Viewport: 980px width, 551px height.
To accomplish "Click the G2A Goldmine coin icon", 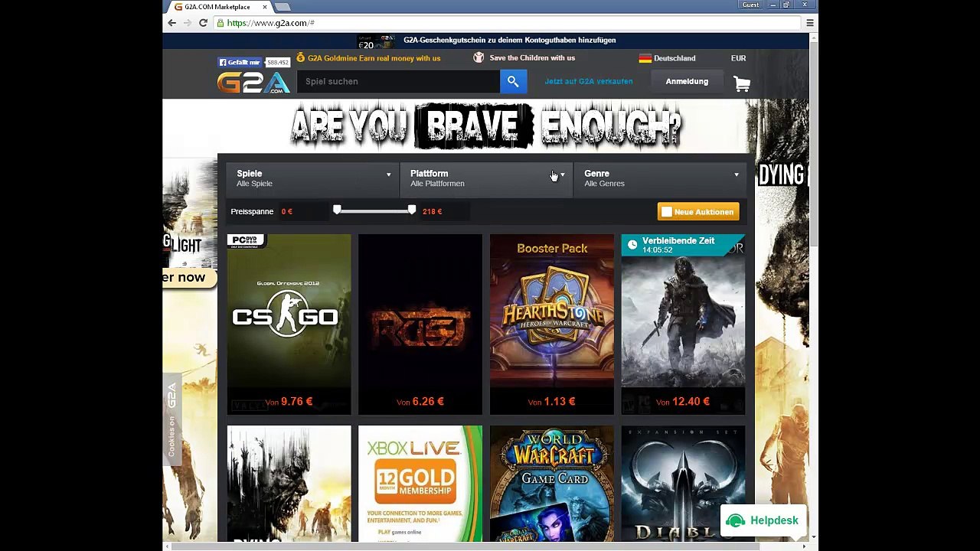I will coord(301,57).
